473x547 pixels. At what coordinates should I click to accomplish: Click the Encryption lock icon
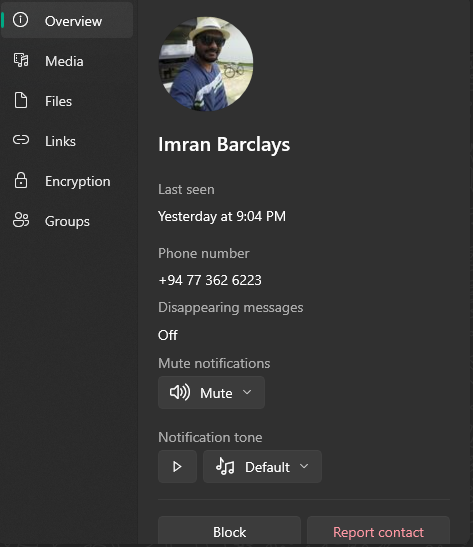[21, 180]
